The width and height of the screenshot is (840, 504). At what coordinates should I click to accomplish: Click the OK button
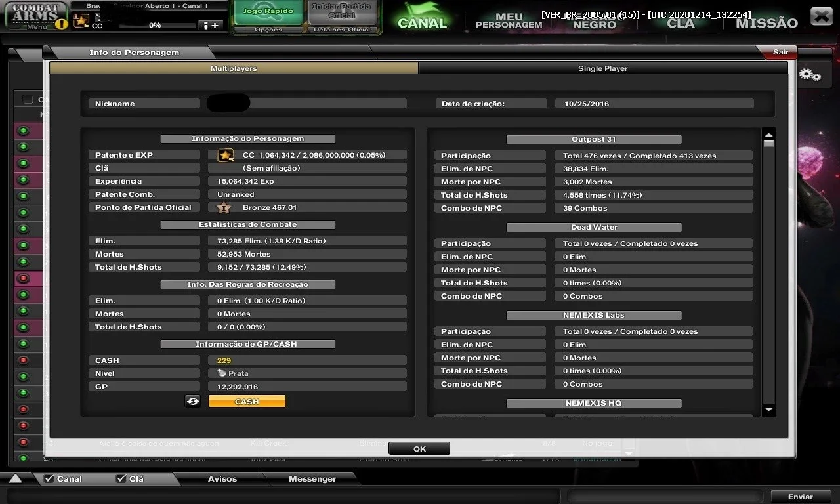[419, 449]
